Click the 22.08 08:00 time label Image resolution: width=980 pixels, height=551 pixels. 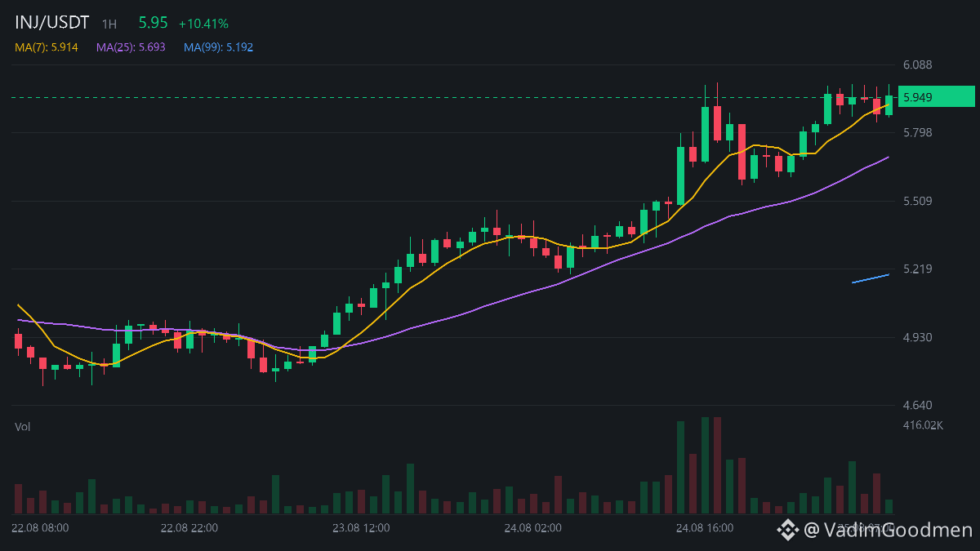(40, 528)
